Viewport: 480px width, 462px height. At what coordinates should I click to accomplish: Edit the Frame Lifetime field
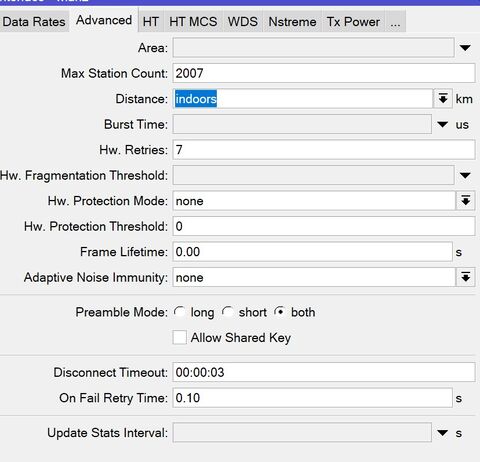[x=312, y=252]
